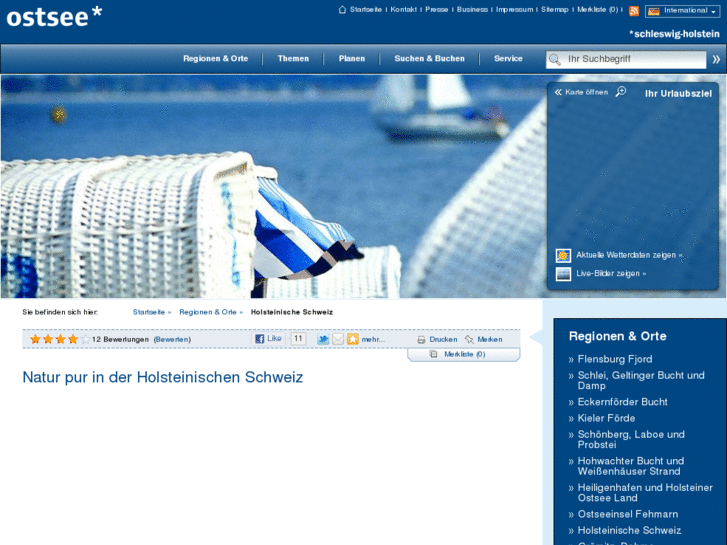
Task: Click the orange bookmark star icon
Action: [x=352, y=339]
